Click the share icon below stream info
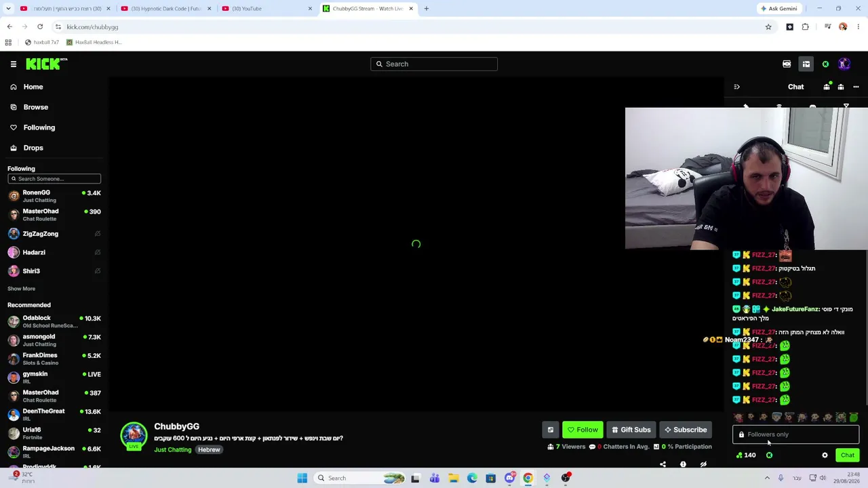 point(663,464)
